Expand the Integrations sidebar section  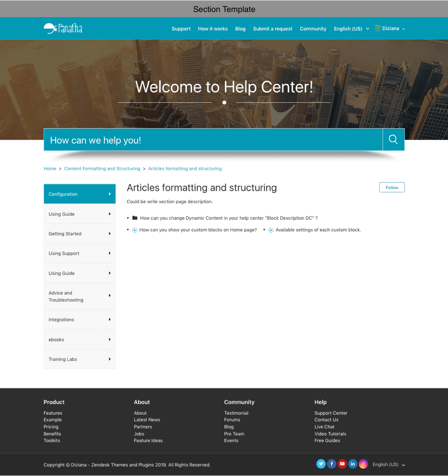[x=80, y=319]
